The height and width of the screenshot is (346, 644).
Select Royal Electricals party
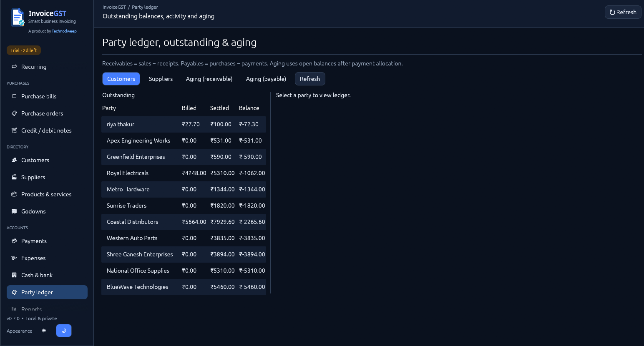coord(184,173)
